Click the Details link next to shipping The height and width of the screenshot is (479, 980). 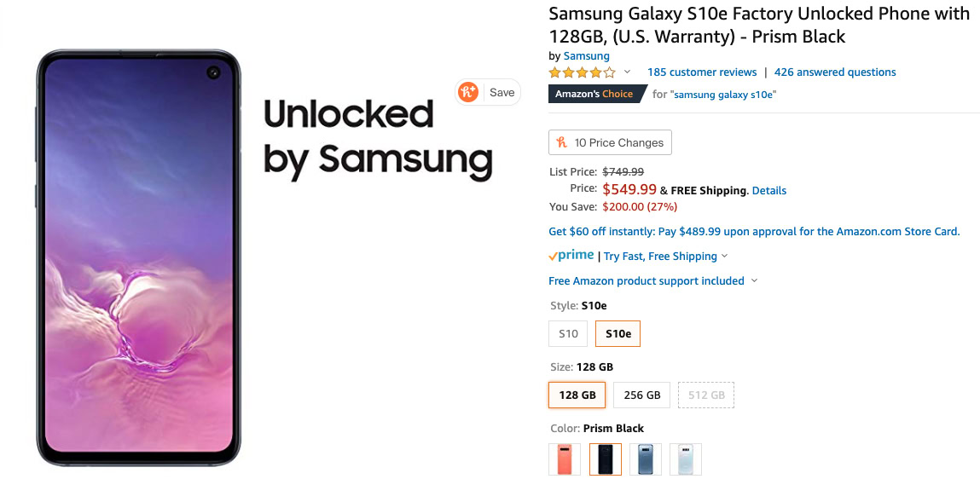pos(768,191)
